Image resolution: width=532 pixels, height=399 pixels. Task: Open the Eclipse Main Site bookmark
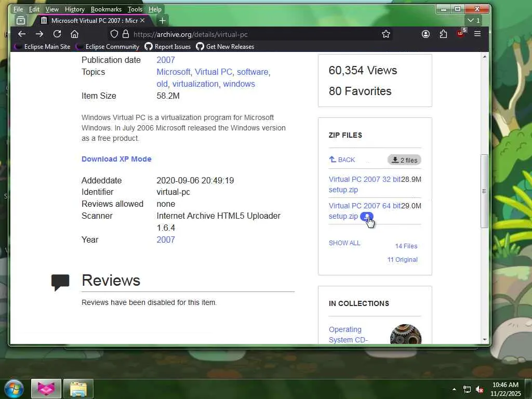43,47
